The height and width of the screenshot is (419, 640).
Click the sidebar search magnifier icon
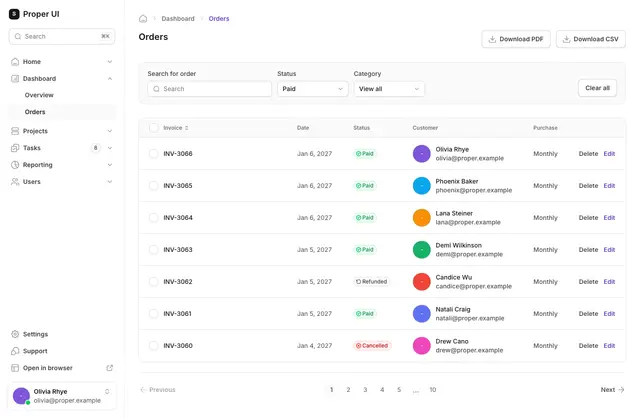[x=18, y=36]
